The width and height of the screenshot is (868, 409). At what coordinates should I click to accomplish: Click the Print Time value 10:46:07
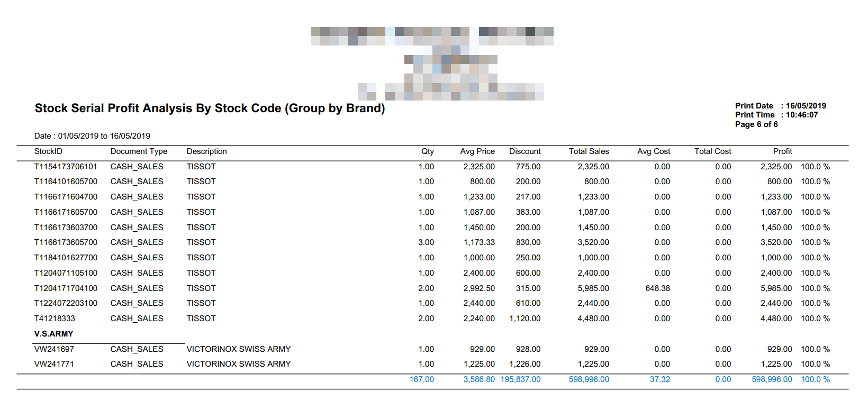coord(802,115)
